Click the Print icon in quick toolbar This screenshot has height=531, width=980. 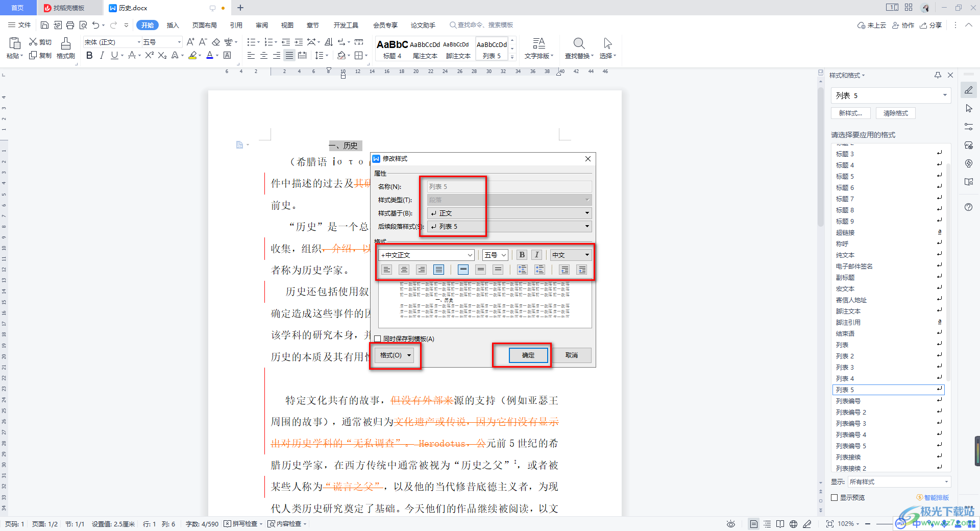pyautogui.click(x=70, y=25)
